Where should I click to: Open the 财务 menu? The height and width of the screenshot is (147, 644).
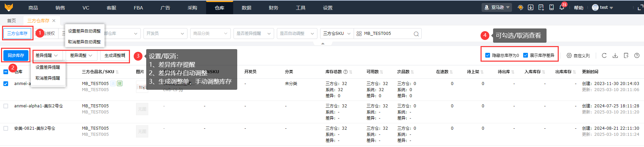(273, 7)
